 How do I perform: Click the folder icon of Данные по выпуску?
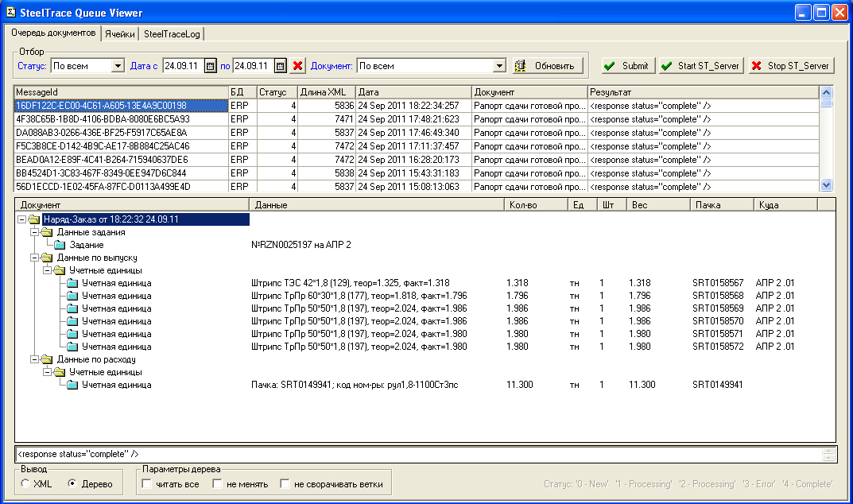[46, 258]
